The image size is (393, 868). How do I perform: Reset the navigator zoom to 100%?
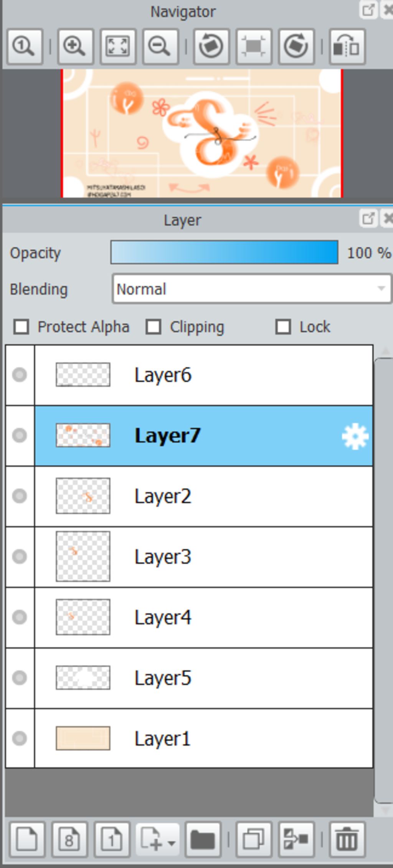(x=25, y=46)
